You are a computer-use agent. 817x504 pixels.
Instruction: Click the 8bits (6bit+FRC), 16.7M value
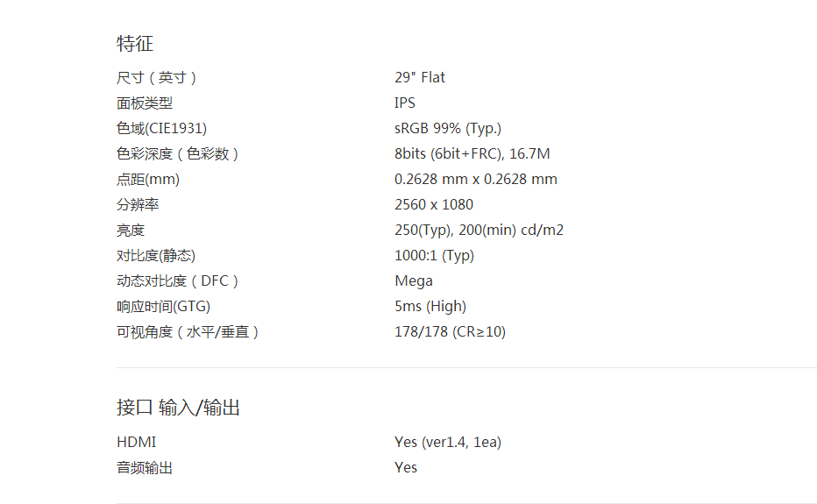[472, 153]
